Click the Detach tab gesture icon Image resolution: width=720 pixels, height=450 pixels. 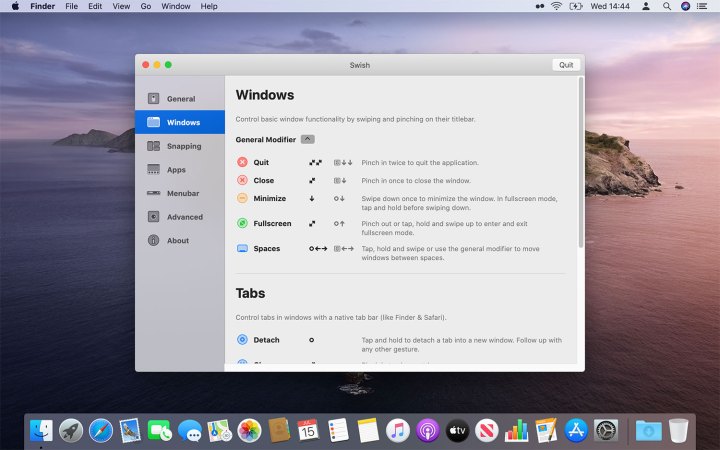pyautogui.click(x=242, y=340)
